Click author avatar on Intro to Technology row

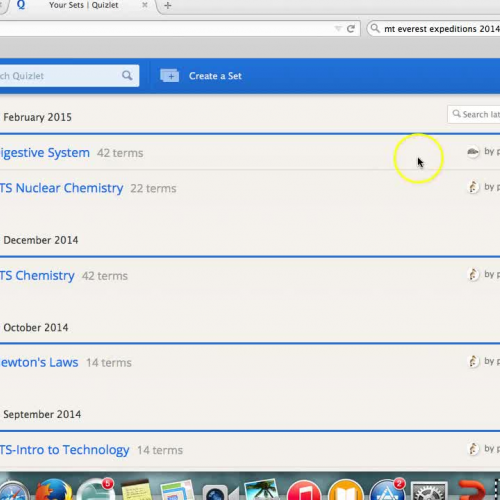click(473, 449)
